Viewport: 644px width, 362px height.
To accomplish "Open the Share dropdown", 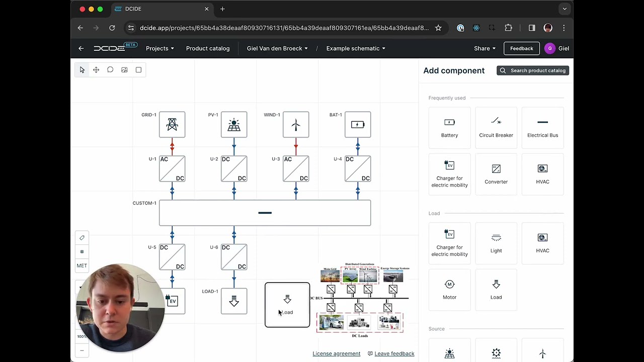I will click(485, 48).
